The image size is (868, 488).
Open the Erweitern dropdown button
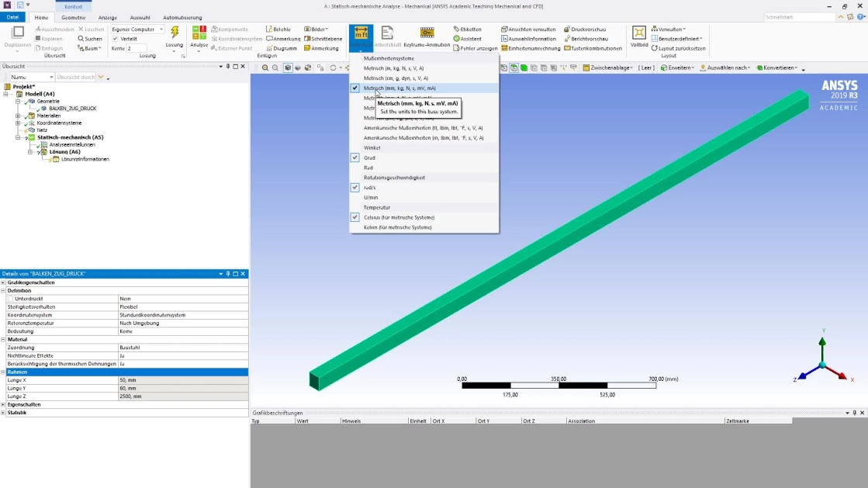[x=677, y=67]
